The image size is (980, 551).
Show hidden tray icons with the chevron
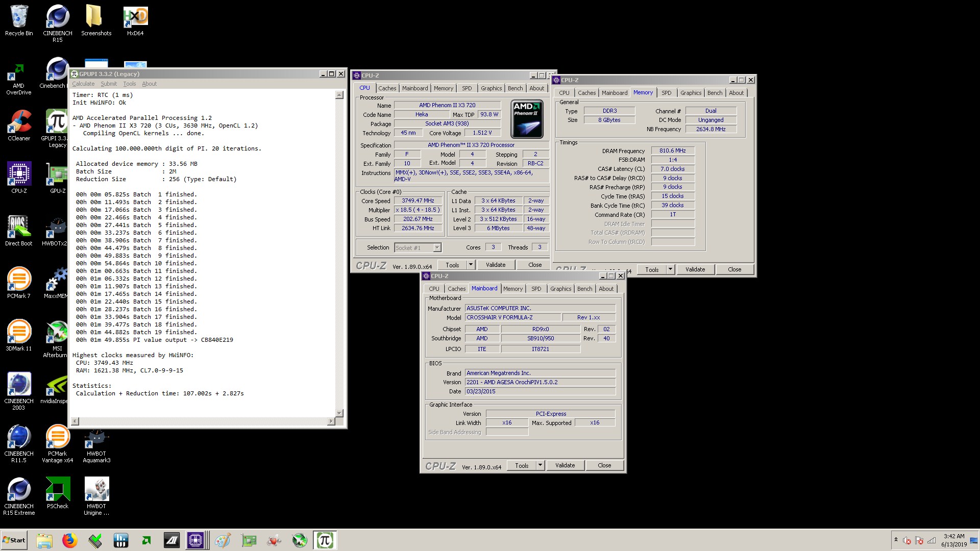(895, 540)
